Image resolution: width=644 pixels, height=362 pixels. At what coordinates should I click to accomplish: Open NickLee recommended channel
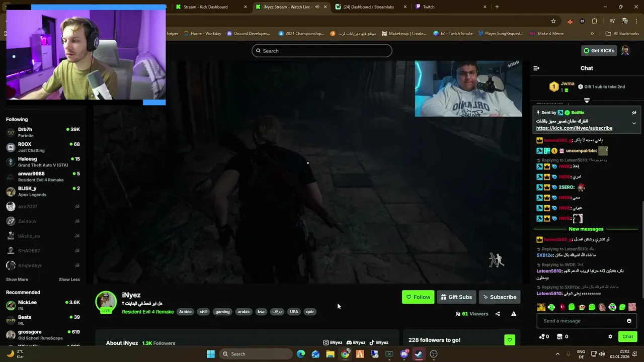pyautogui.click(x=43, y=305)
